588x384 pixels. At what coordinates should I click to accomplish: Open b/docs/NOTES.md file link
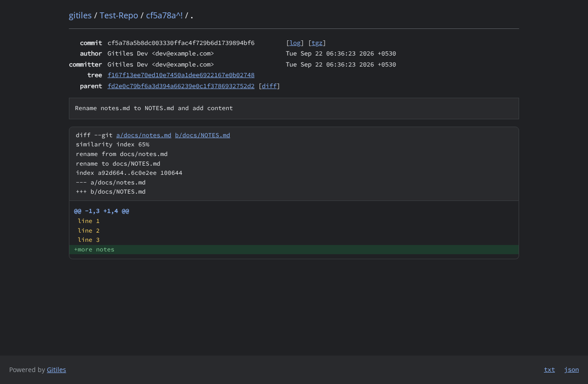203,135
